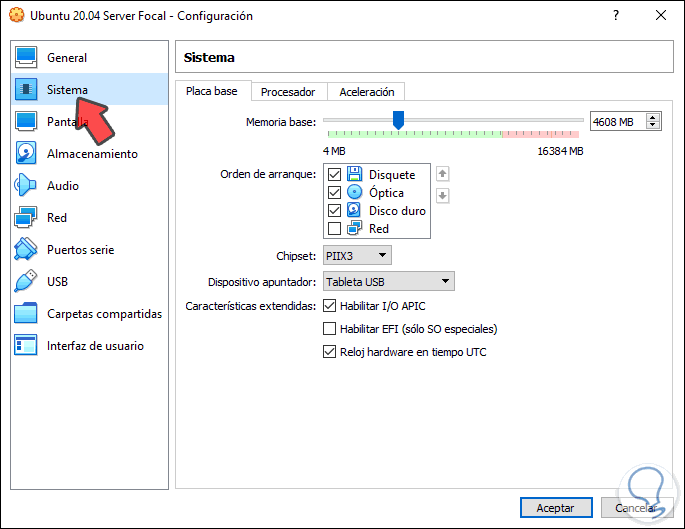Click the Disquete floppy icon in boot order
The image size is (685, 529).
[354, 174]
